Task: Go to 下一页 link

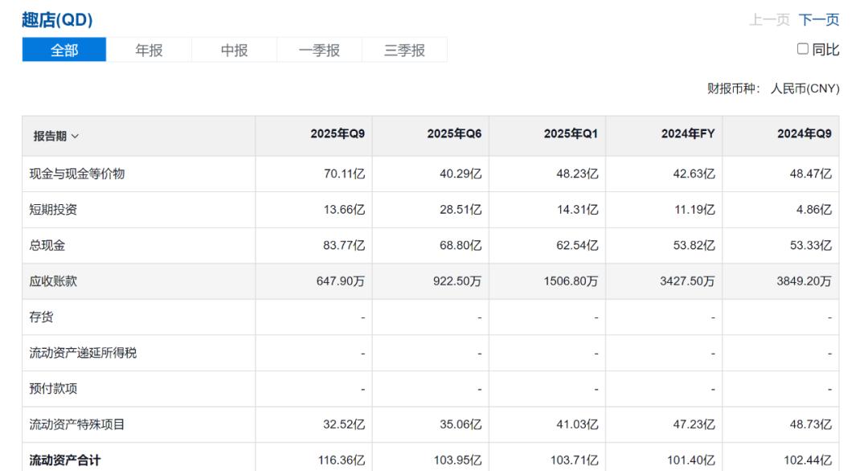Action: [819, 20]
